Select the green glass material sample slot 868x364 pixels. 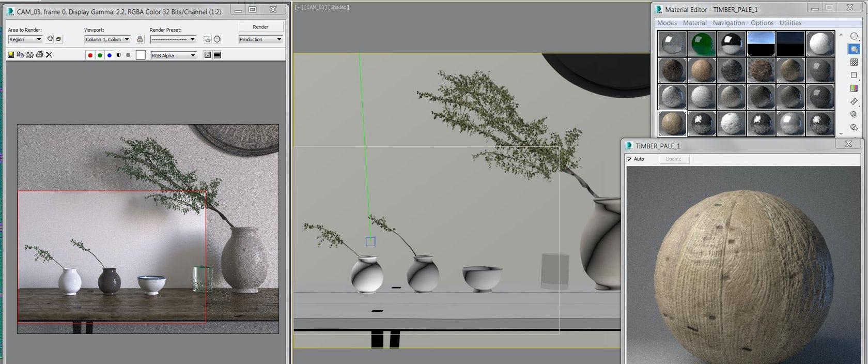702,43
